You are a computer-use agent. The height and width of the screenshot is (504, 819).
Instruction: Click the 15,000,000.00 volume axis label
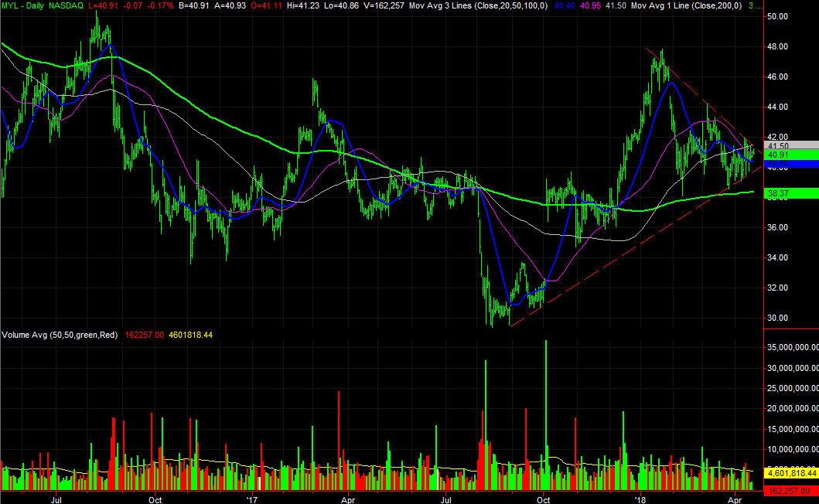793,429
